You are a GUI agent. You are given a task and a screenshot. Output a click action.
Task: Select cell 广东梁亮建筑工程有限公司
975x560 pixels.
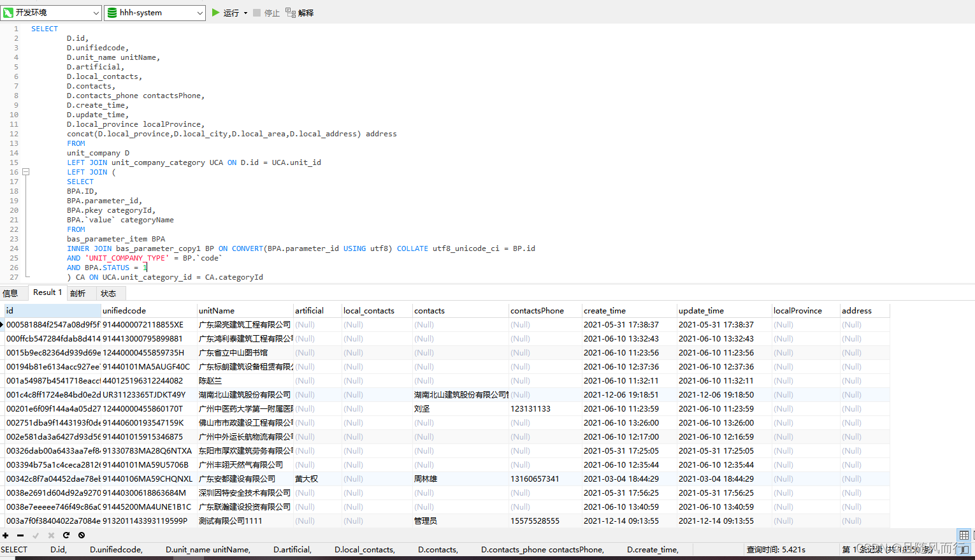coord(245,325)
